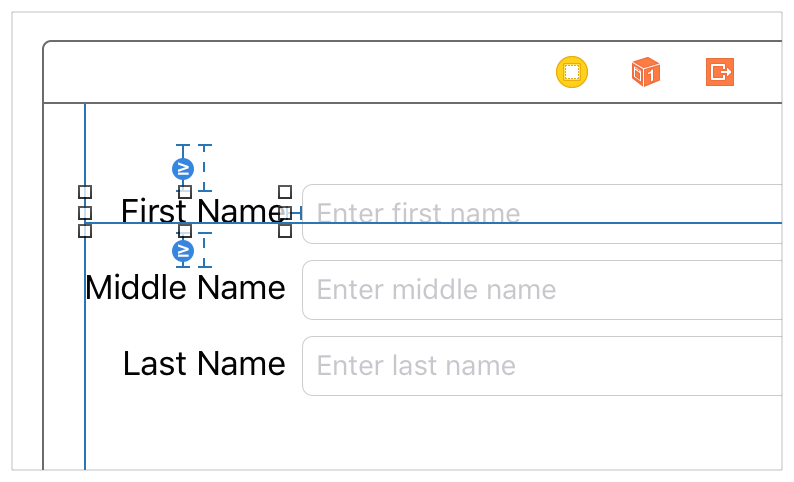The width and height of the screenshot is (794, 482).
Task: Click the middle-right resize handle of First Name
Action: (x=285, y=212)
